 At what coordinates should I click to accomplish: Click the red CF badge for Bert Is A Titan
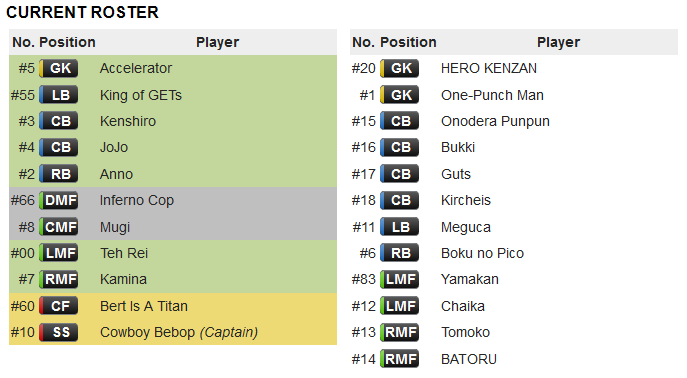pos(59,306)
